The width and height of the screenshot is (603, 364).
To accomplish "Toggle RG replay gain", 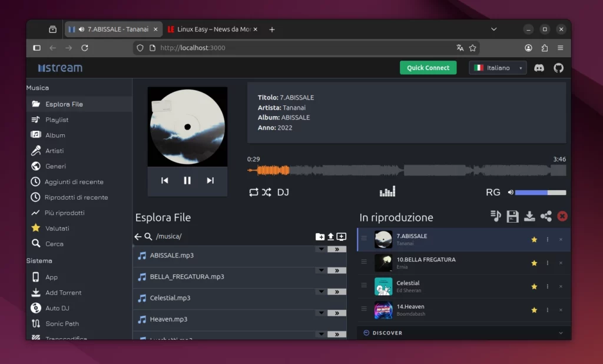I will 493,192.
